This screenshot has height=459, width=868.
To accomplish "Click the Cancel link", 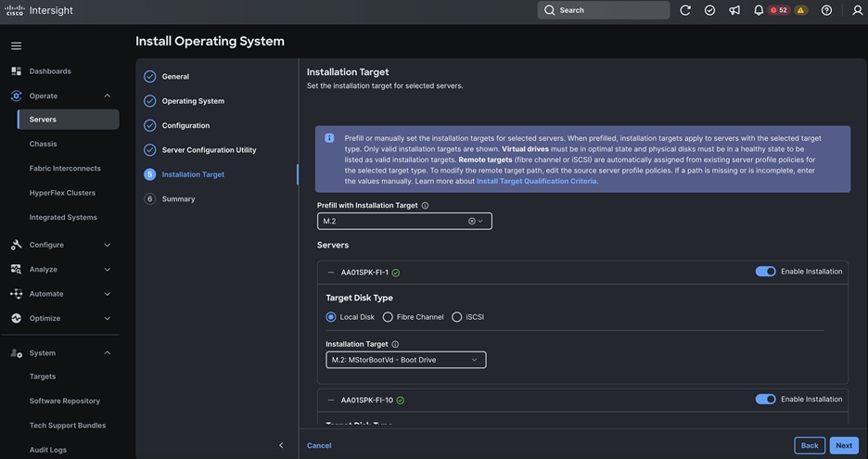I will (x=319, y=445).
